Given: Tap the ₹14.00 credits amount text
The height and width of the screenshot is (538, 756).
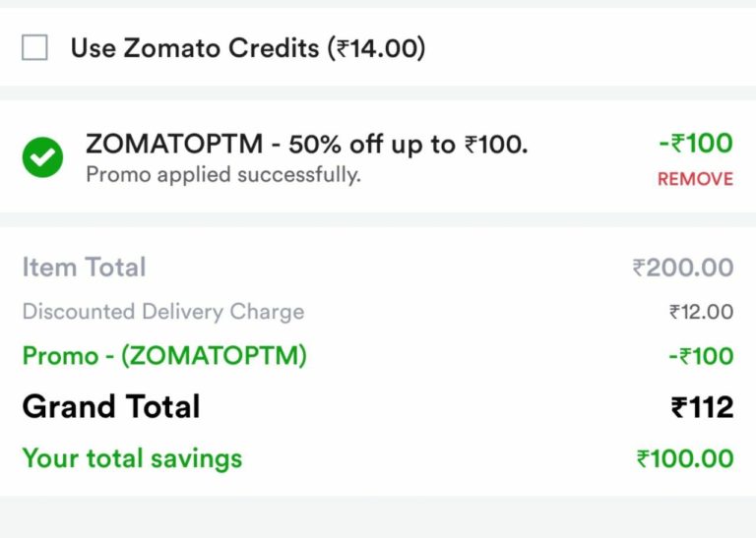Looking at the screenshot, I should (380, 47).
